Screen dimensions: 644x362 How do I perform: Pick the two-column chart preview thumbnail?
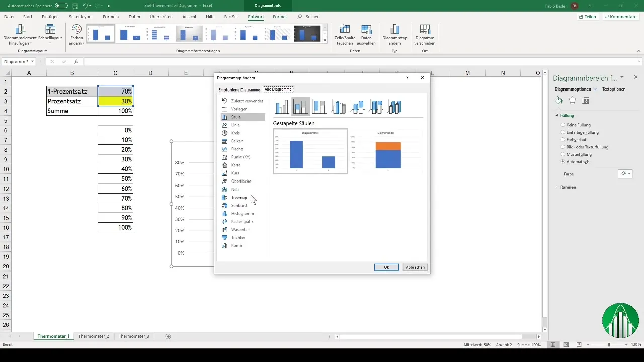tap(310, 151)
